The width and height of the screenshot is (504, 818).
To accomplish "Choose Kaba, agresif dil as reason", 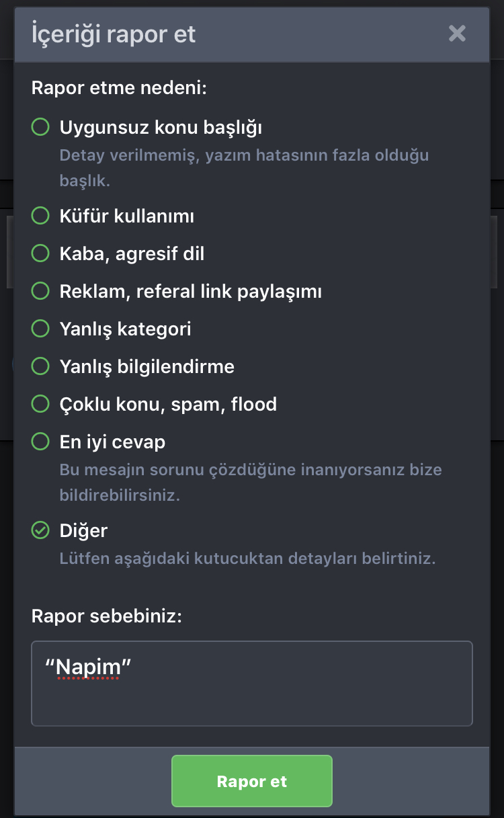I will pyautogui.click(x=40, y=253).
